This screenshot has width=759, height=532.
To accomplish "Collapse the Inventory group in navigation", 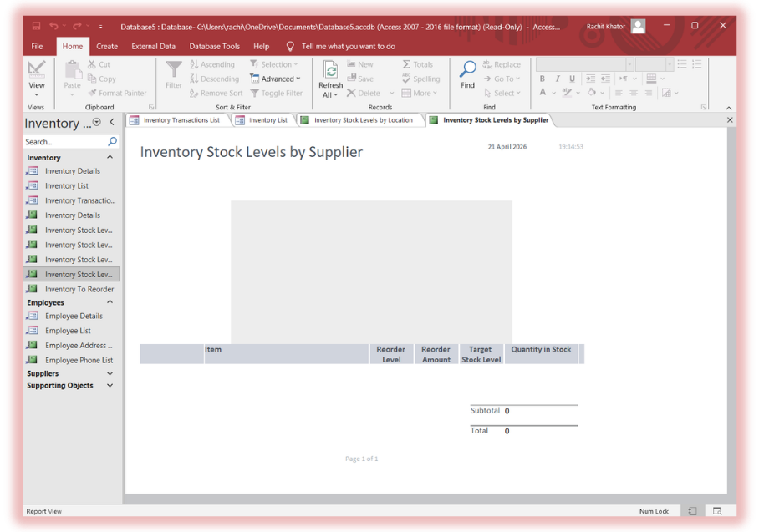I will tap(110, 157).
